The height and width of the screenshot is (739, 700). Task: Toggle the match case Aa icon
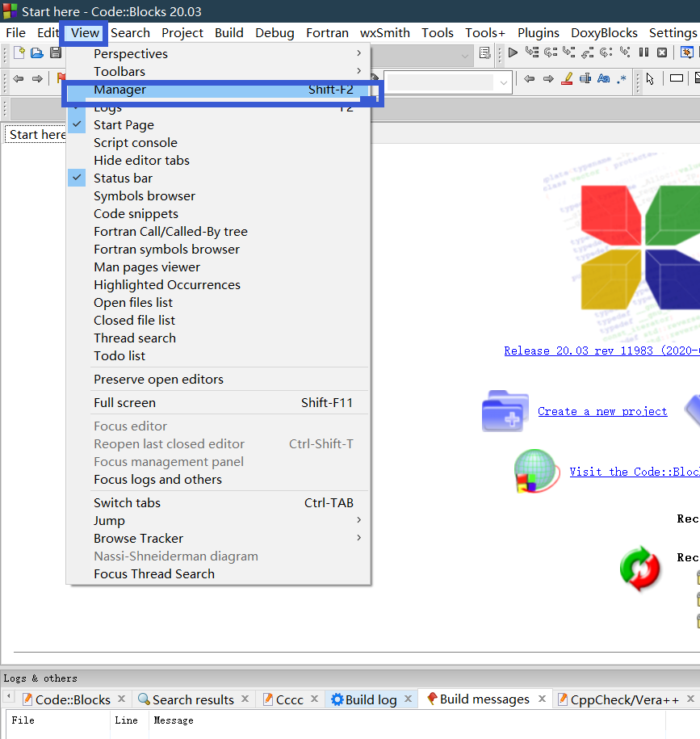coord(603,78)
